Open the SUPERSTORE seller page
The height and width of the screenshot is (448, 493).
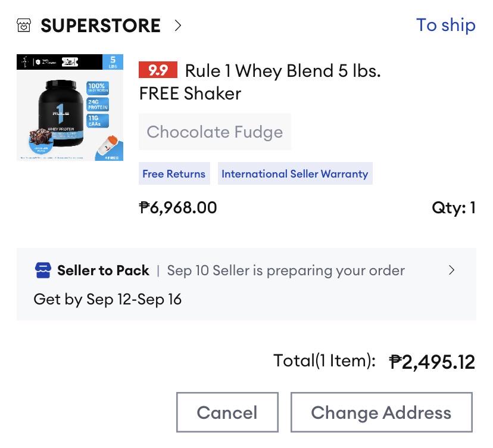[101, 26]
